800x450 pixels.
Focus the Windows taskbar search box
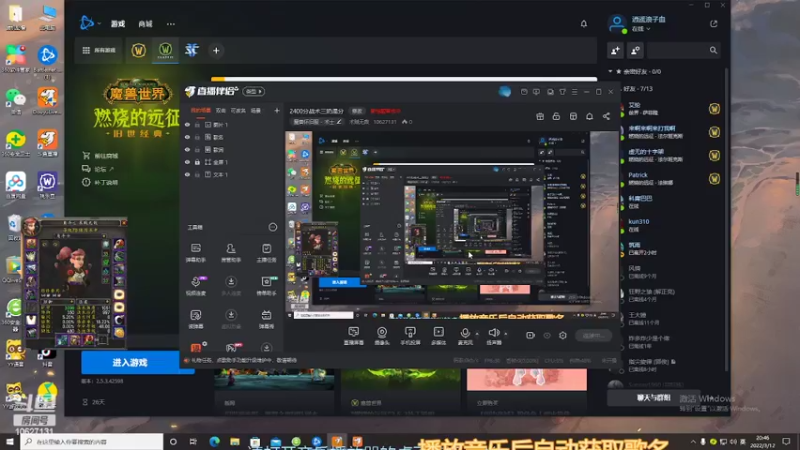click(x=92, y=441)
